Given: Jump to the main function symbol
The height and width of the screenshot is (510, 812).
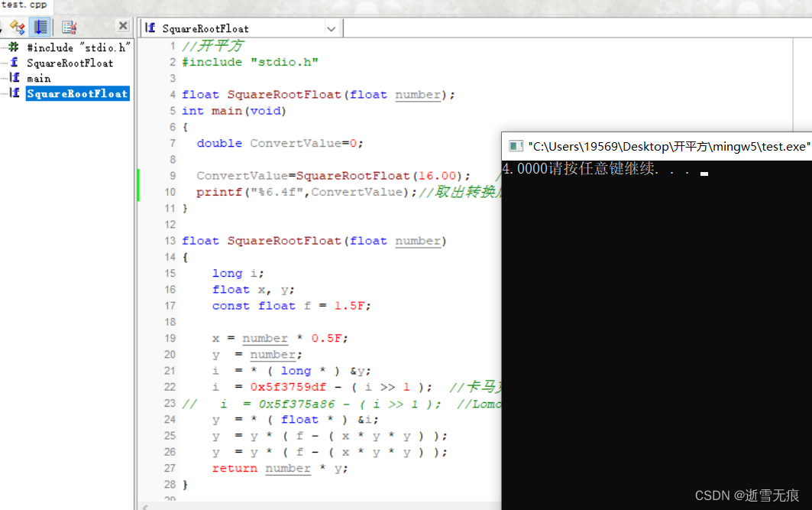Looking at the screenshot, I should point(39,79).
